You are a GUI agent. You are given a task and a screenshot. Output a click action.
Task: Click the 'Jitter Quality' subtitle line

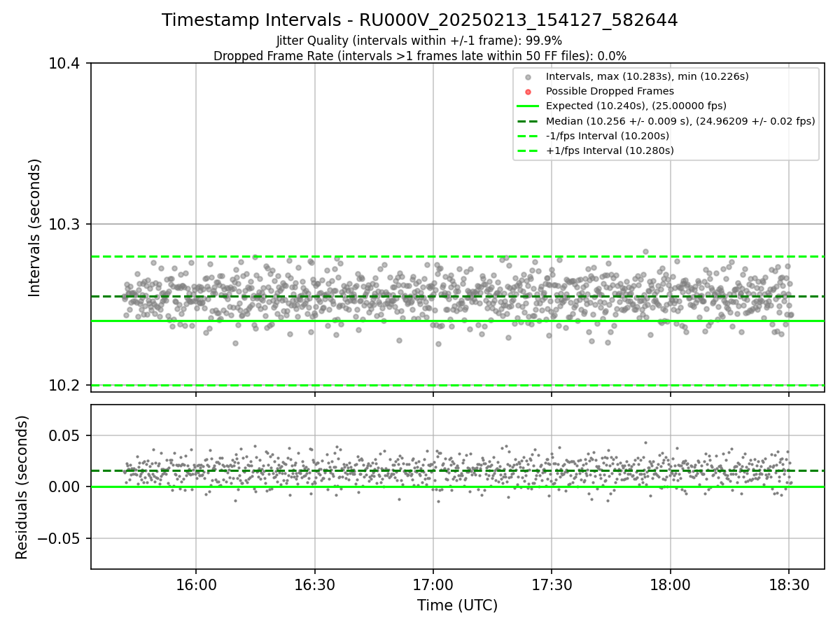click(x=419, y=41)
